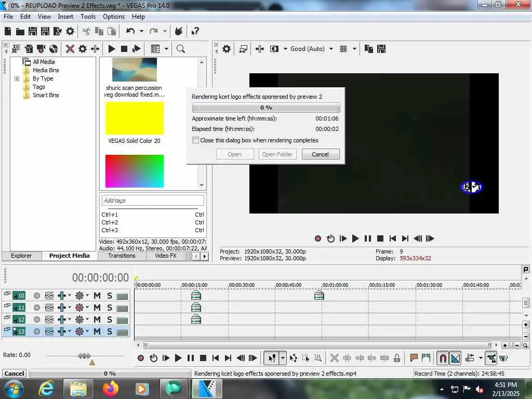The image size is (532, 399).
Task: Open the Project Properties gear in main toolbar
Action: (70, 31)
